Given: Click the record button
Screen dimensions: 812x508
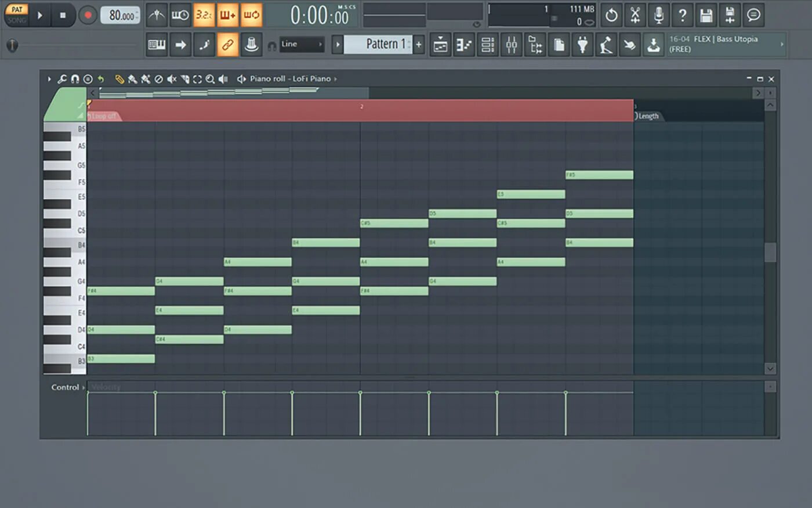Looking at the screenshot, I should (88, 15).
